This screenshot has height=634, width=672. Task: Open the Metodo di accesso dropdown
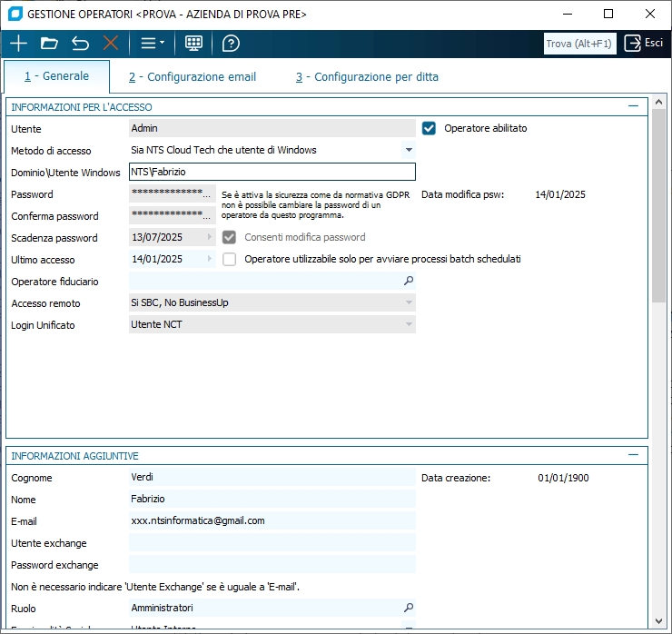point(409,150)
